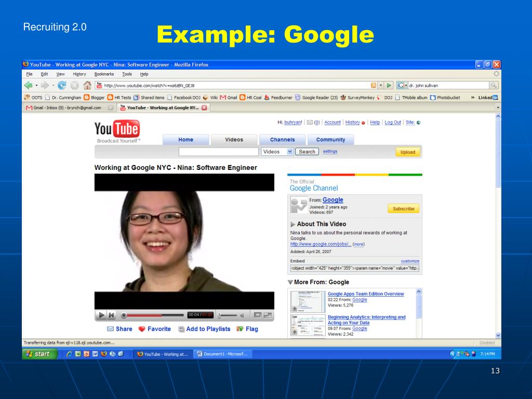Screen dimensions: 532x399
Task: Click the Favorite heart link
Action: tap(155, 329)
